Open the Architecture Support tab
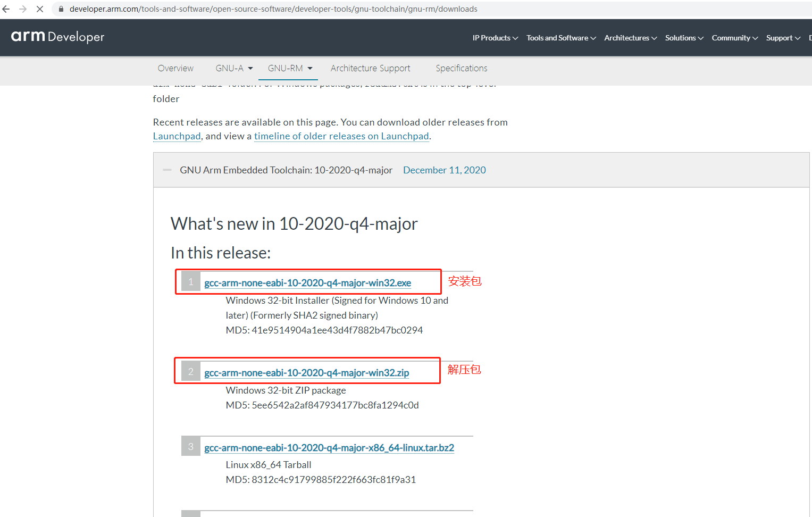The image size is (812, 517). point(370,68)
